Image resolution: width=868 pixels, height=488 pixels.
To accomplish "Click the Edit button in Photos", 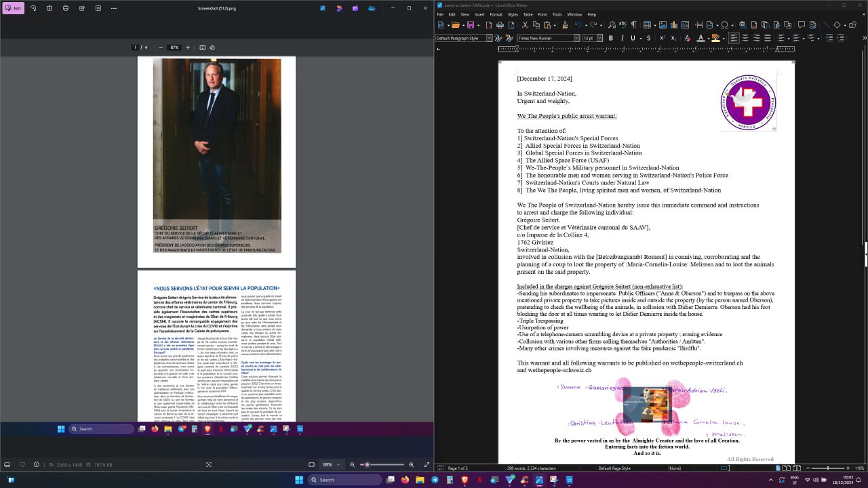I will pyautogui.click(x=14, y=8).
